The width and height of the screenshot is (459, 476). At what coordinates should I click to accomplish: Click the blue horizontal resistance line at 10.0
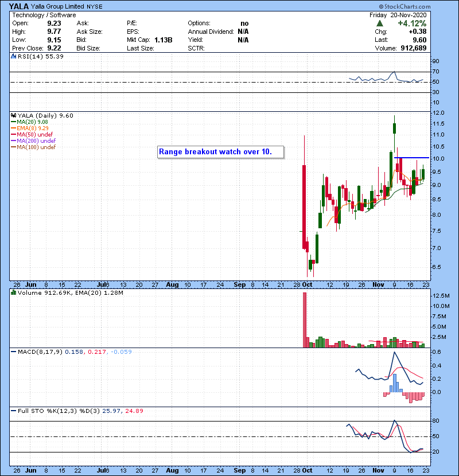(x=411, y=158)
